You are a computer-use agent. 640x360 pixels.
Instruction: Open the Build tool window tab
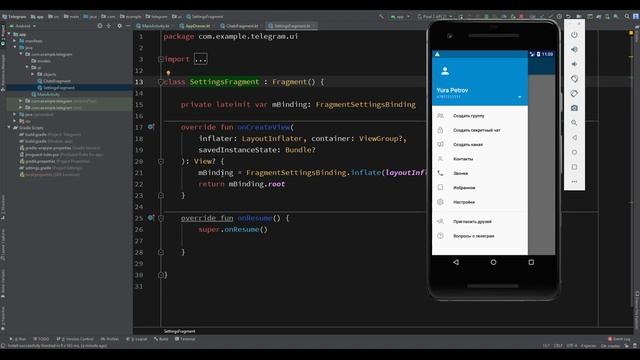click(x=161, y=339)
